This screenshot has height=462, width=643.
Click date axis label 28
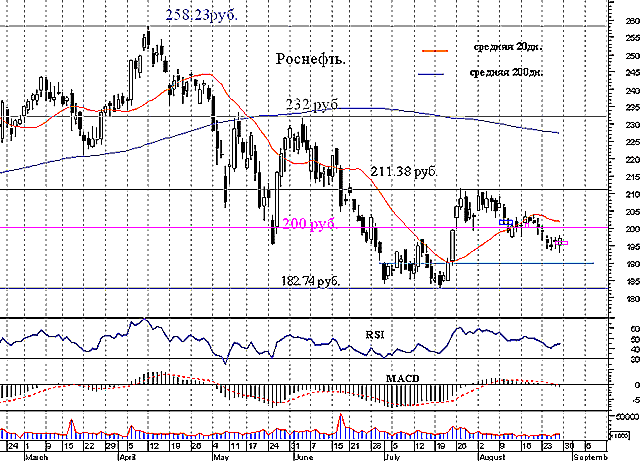point(377,446)
